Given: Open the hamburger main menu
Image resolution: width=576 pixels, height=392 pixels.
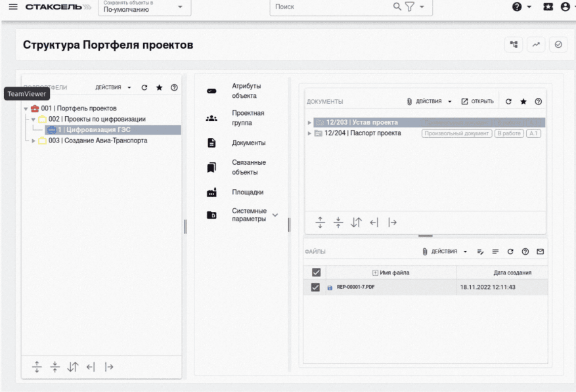Looking at the screenshot, I should (13, 7).
